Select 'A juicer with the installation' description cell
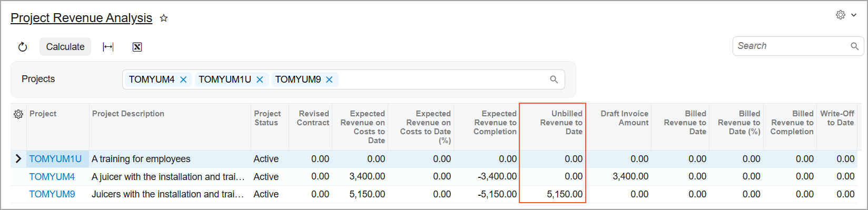The image size is (868, 210). point(171,177)
